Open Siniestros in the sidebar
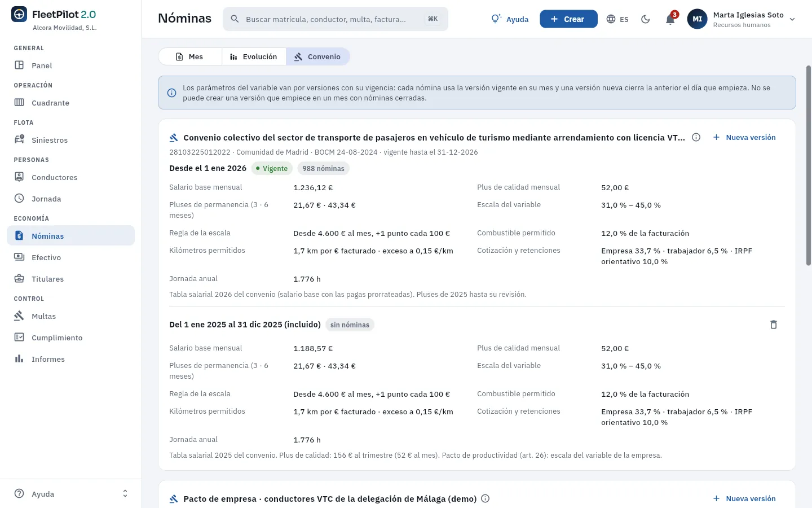 (x=70, y=140)
